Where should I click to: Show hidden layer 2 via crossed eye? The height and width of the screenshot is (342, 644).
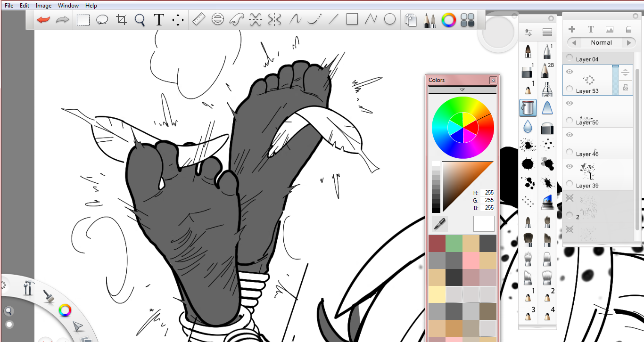[570, 198]
